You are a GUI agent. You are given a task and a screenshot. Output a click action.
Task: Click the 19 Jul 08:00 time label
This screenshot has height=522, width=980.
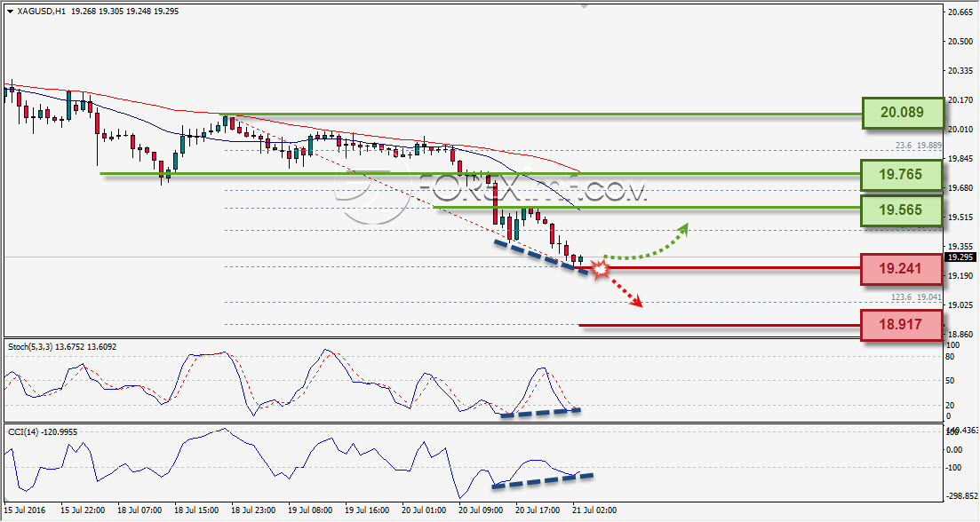(x=310, y=510)
